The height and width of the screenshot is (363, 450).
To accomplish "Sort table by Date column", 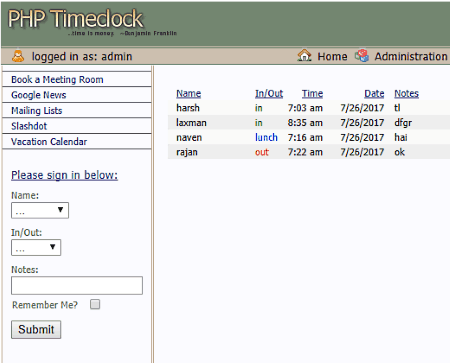I will point(374,93).
